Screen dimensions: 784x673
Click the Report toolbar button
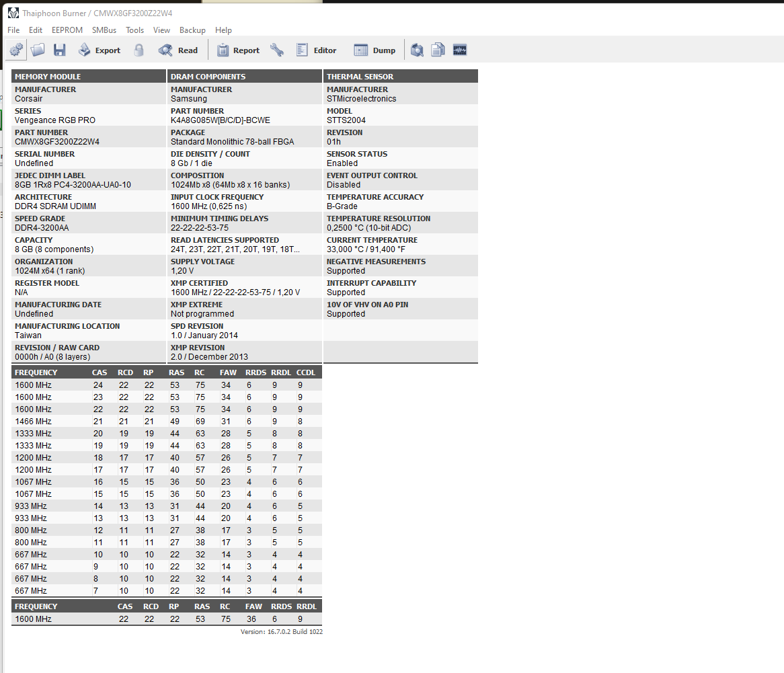tap(239, 50)
